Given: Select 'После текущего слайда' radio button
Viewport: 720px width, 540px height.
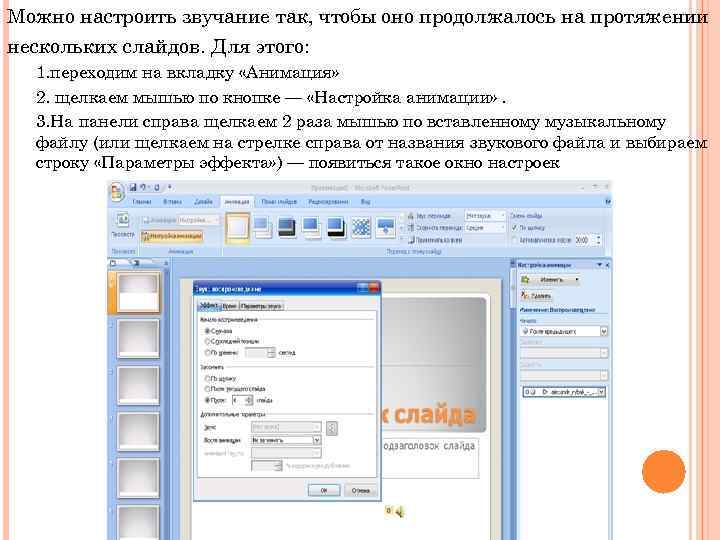Looking at the screenshot, I should click(207, 389).
